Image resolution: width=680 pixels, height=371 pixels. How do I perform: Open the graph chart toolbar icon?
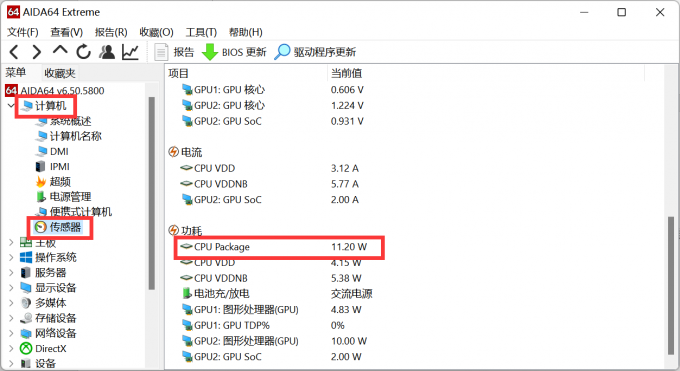click(x=130, y=52)
